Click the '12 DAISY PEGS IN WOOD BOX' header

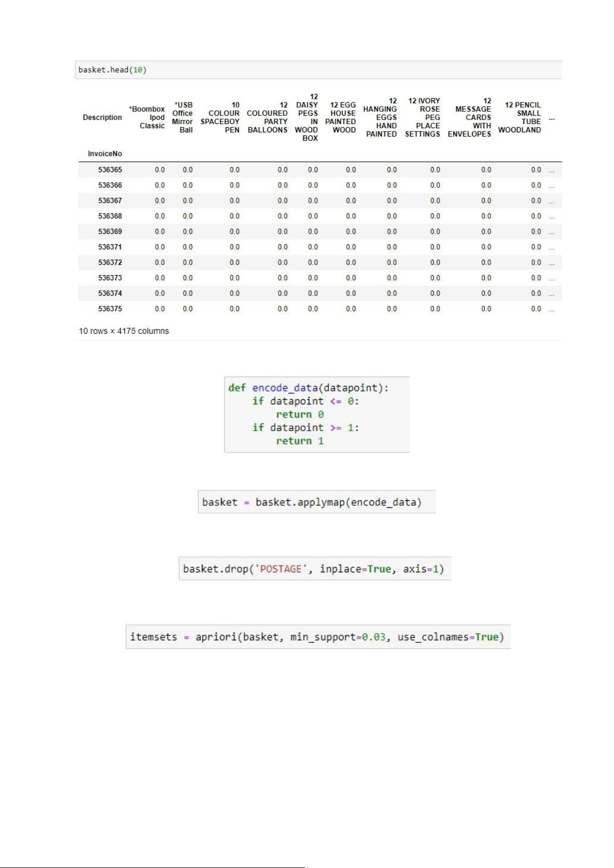pos(306,117)
